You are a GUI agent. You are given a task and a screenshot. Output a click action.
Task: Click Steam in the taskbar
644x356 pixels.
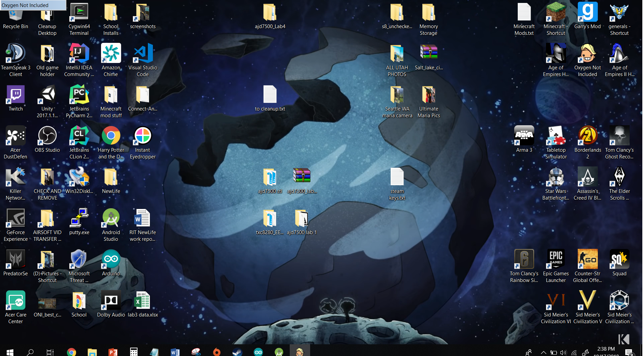point(237,352)
